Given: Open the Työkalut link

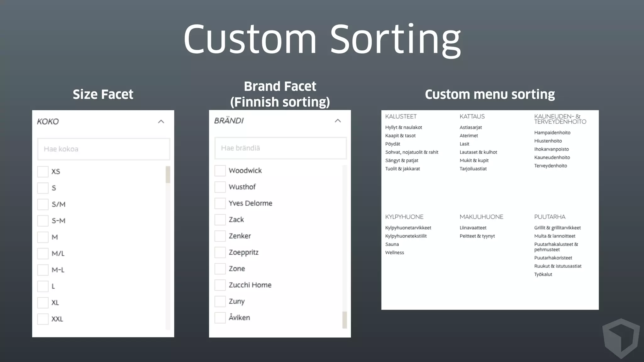Looking at the screenshot, I should [x=543, y=274].
